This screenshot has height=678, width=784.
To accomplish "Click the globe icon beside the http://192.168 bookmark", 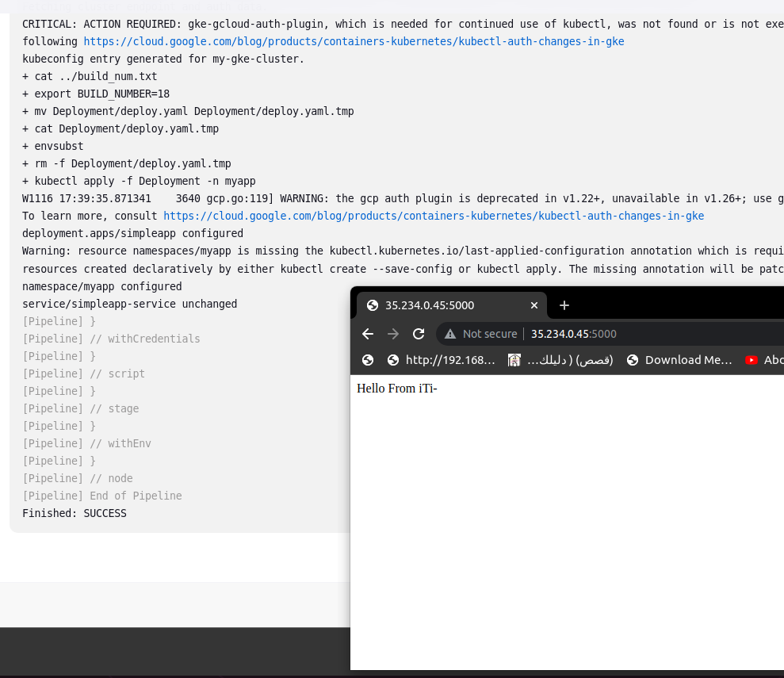I will [x=393, y=359].
